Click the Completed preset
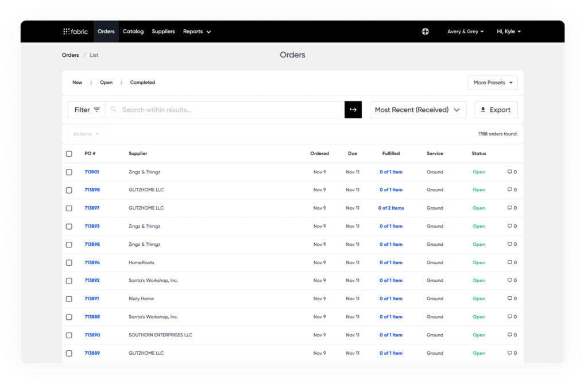The height and width of the screenshot is (387, 588). [x=142, y=82]
